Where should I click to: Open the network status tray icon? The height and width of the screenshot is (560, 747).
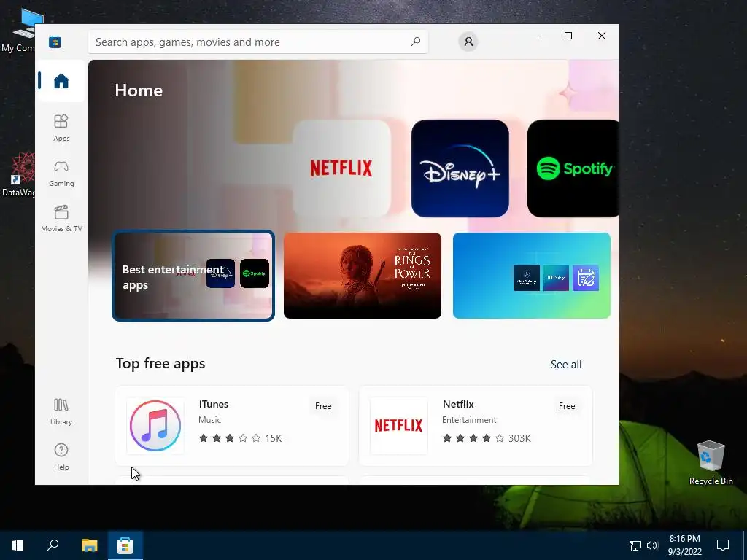635,545
